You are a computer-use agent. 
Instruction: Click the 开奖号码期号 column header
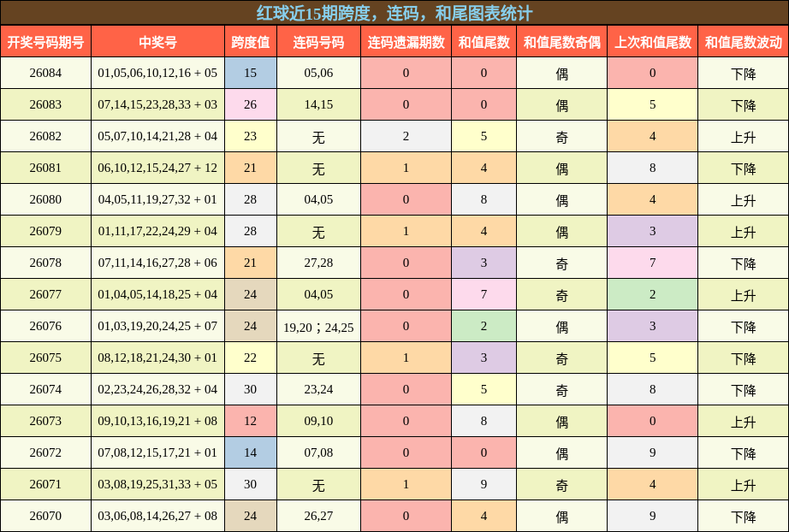[45, 42]
